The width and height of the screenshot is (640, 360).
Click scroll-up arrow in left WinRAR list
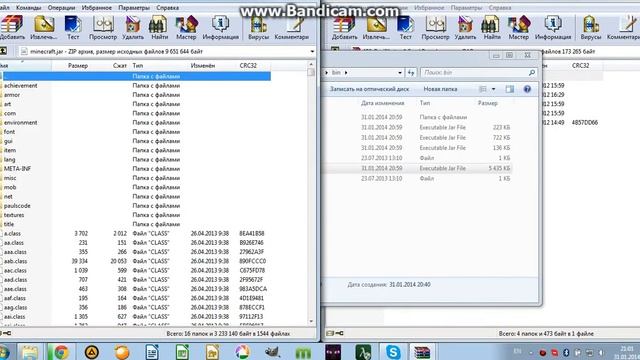pos(311,64)
